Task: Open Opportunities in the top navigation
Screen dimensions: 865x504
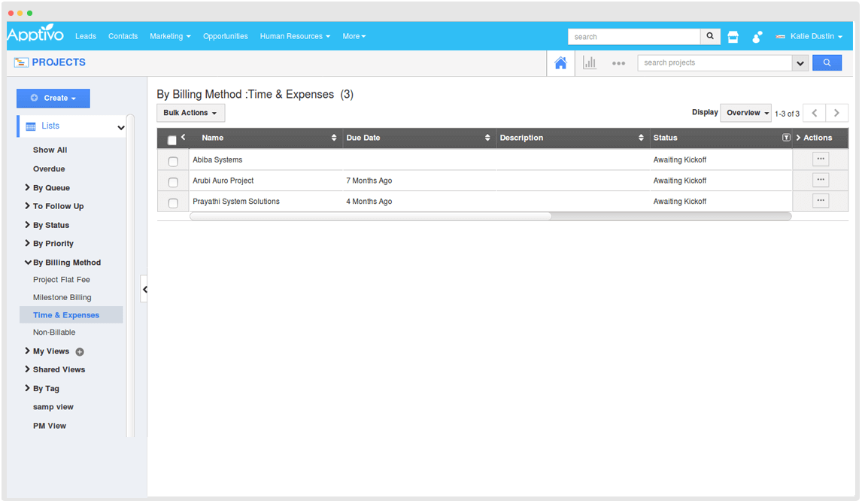Action: point(225,36)
